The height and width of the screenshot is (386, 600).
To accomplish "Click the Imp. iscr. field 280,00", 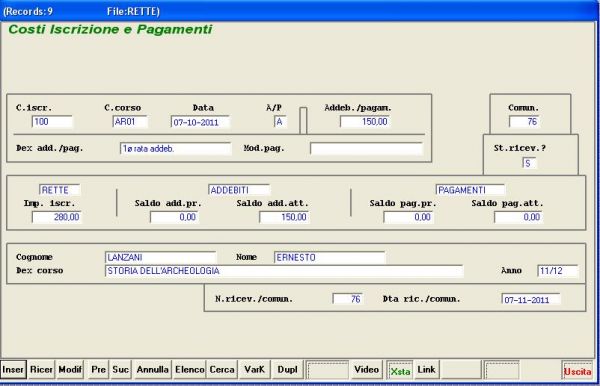I will point(57,217).
